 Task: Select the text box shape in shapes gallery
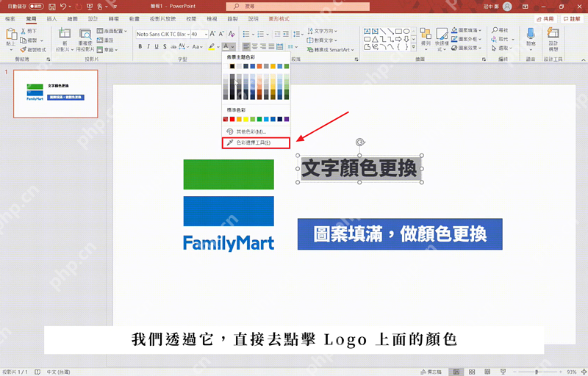click(x=367, y=31)
